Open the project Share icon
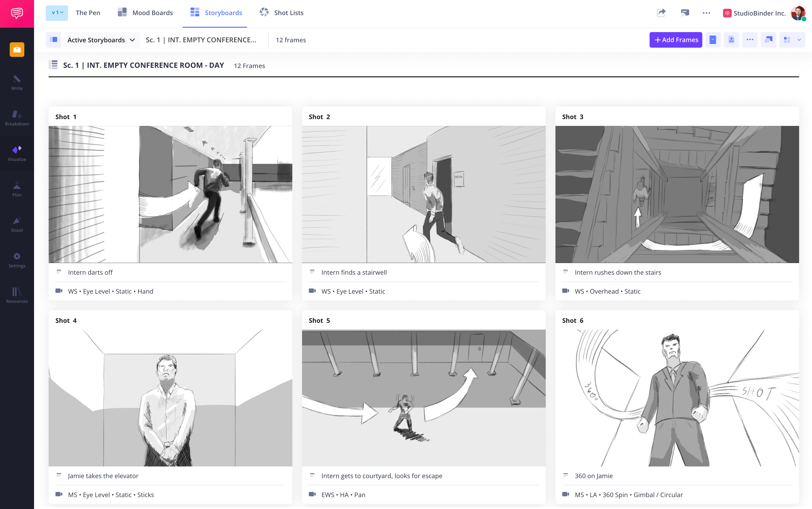This screenshot has height=509, width=812. [661, 12]
